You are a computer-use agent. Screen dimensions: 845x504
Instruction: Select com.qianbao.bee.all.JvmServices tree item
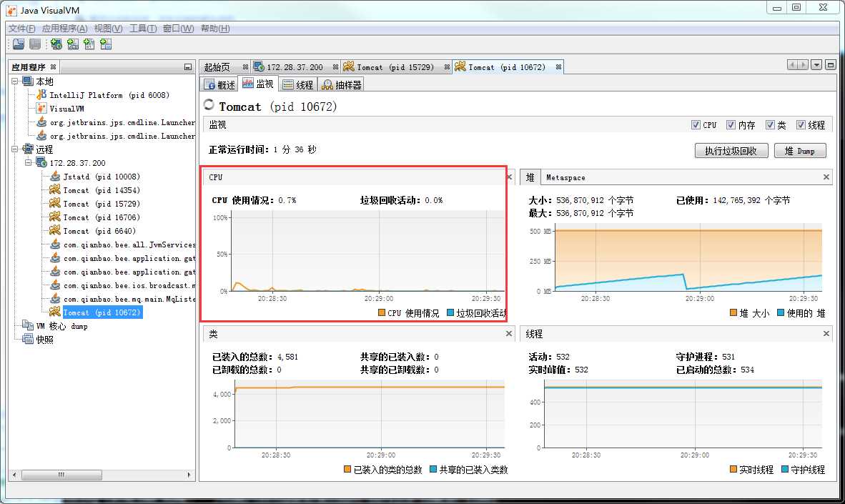129,244
